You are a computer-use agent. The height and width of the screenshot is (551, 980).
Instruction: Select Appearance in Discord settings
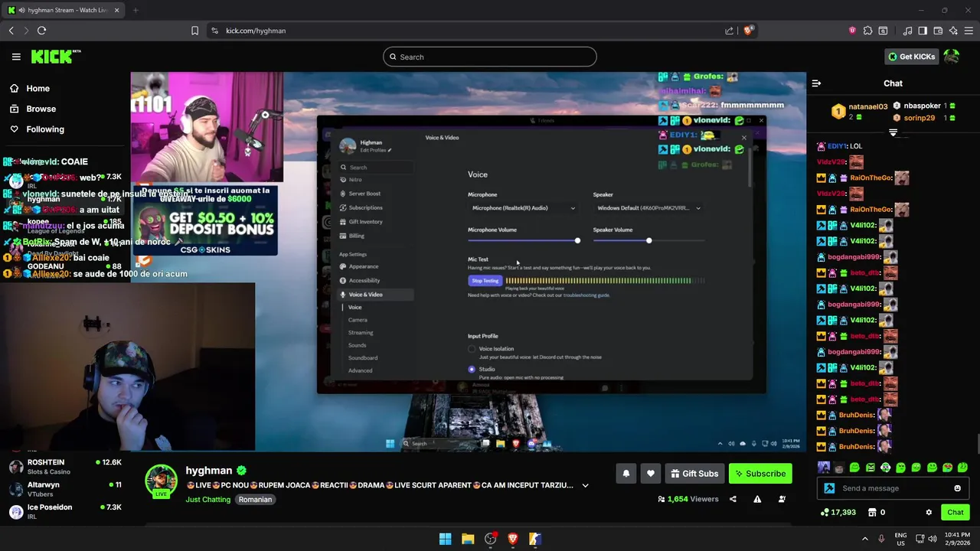pos(364,266)
